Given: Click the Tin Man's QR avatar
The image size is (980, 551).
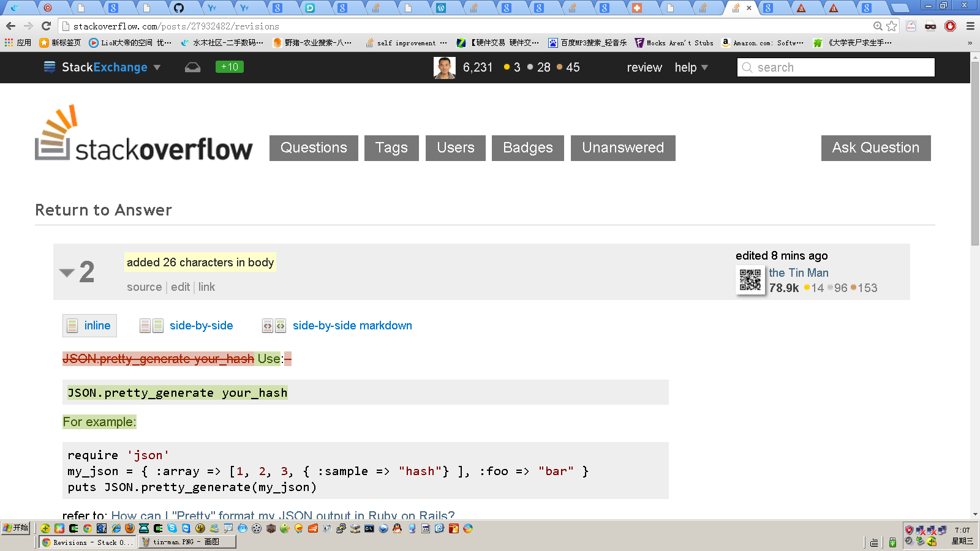Looking at the screenshot, I should [750, 280].
